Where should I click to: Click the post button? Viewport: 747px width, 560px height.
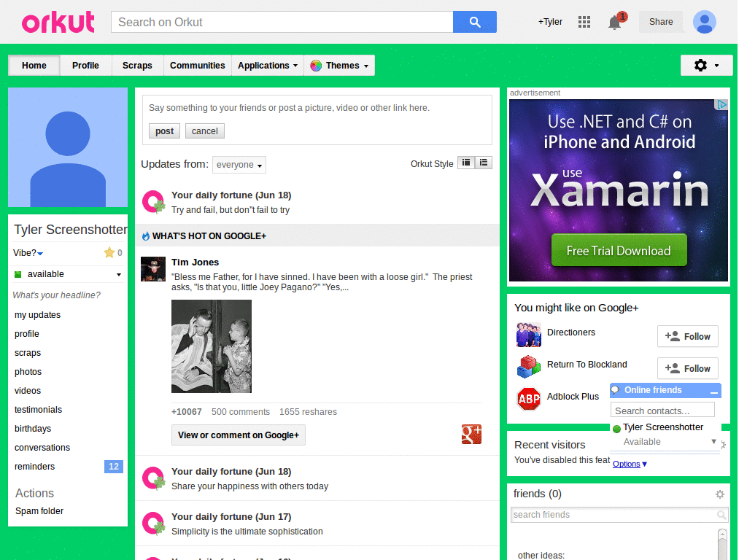click(164, 131)
